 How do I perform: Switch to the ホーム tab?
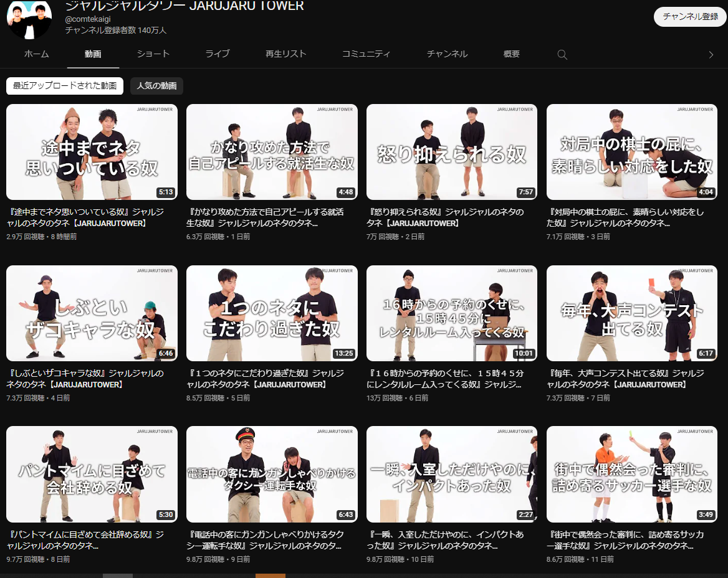tap(37, 54)
